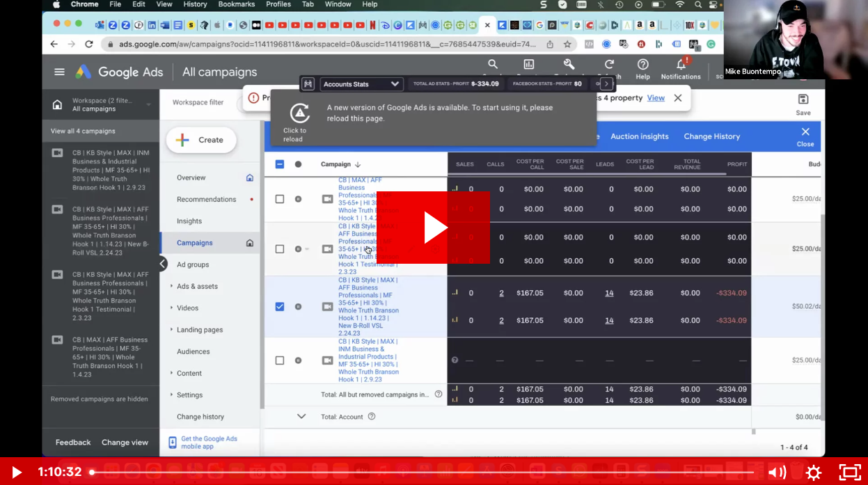
Task: Open the Google Ads hamburger menu
Action: click(60, 72)
